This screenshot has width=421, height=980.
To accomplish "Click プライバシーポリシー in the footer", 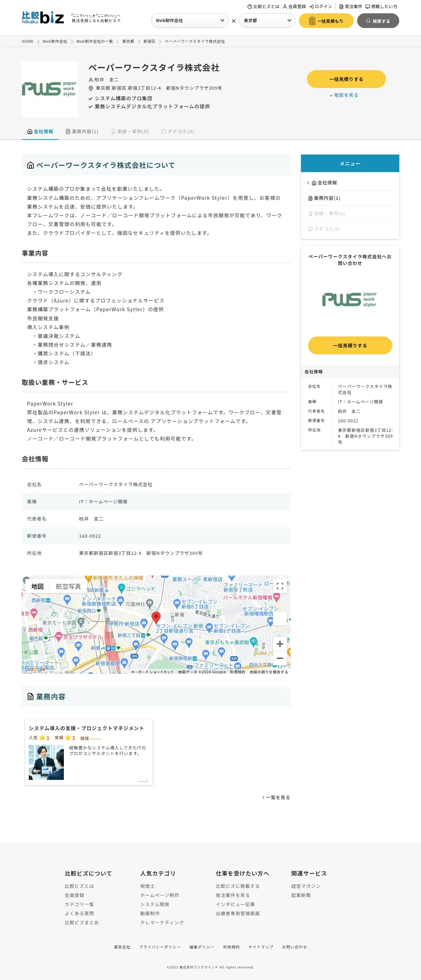I will coord(160,947).
